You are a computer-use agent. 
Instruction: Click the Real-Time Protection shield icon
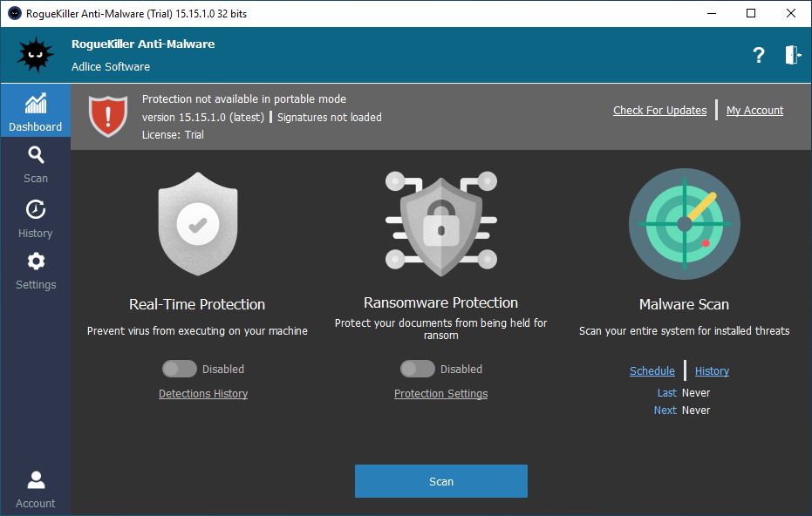pos(197,224)
